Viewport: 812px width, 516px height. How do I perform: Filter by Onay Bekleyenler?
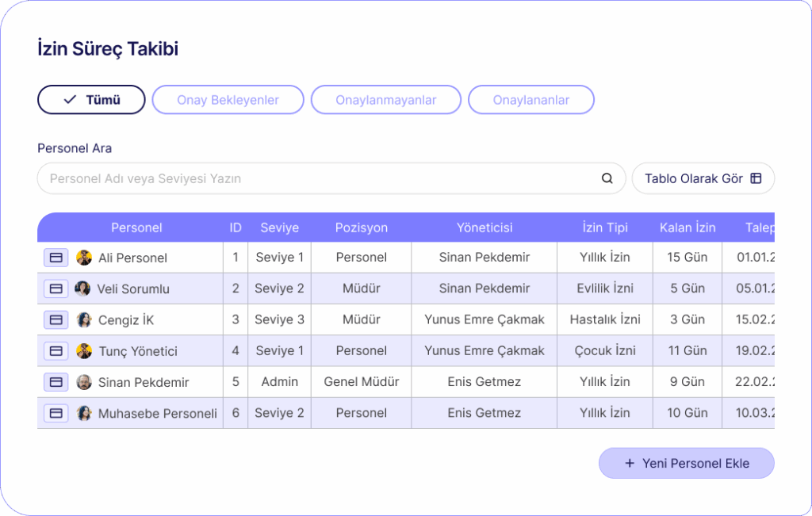(228, 100)
